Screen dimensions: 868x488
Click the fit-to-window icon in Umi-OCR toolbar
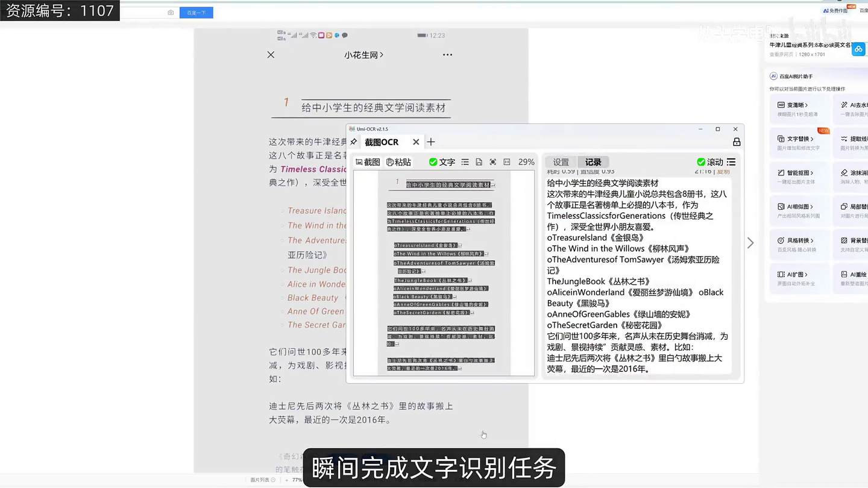[492, 162]
